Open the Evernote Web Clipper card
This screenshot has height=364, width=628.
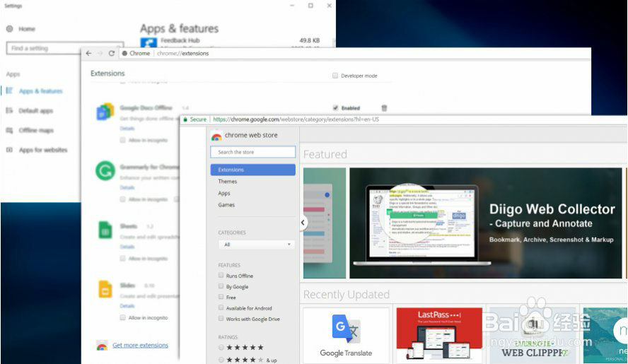tap(533, 336)
